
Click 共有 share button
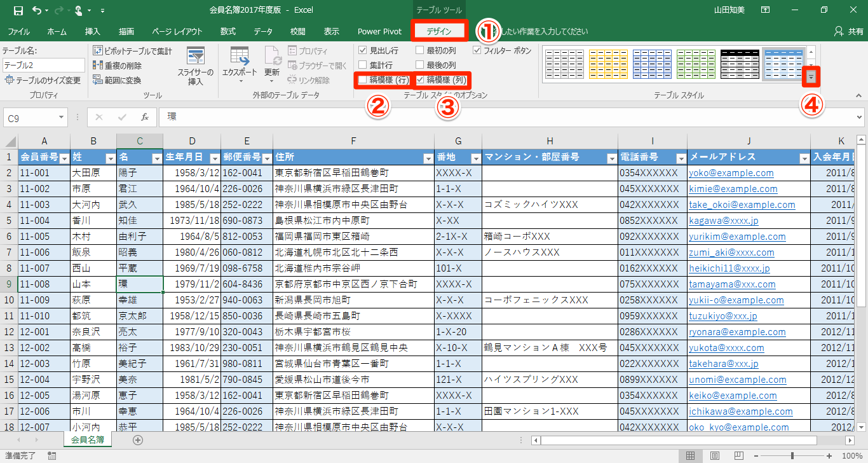click(849, 31)
